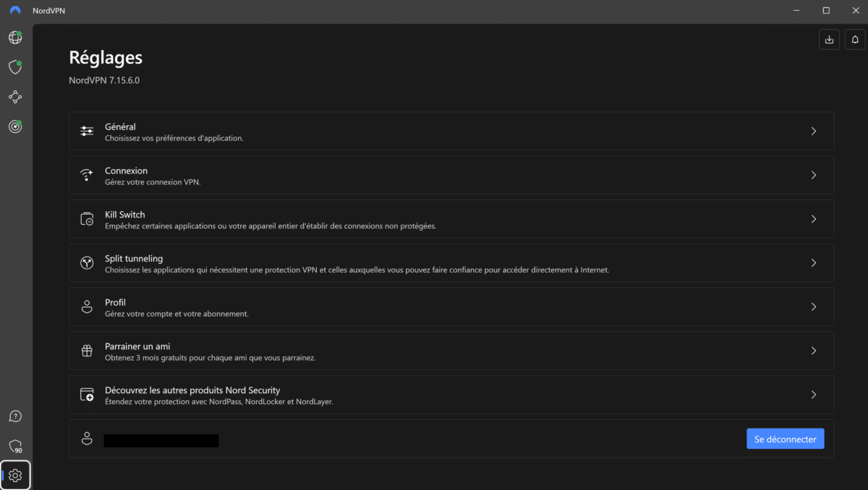Click 'Gérez votre compte et votre abonnement.' text
Viewport: 868px width, 490px height.
click(x=176, y=314)
